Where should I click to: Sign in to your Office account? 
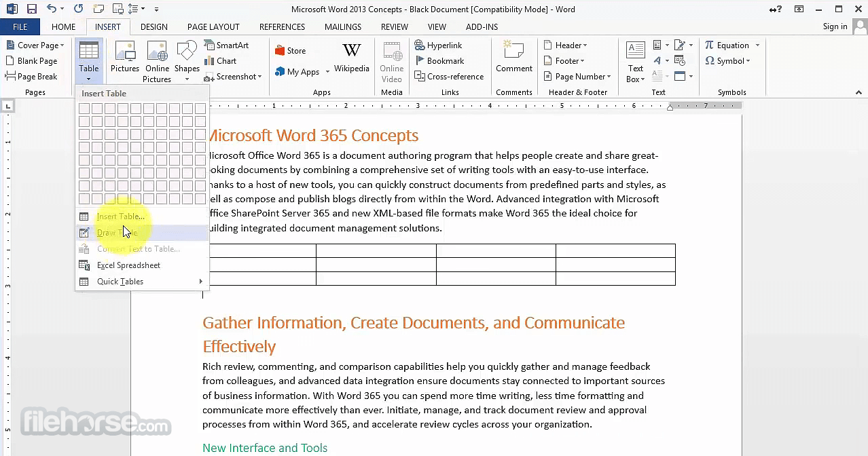(x=835, y=26)
